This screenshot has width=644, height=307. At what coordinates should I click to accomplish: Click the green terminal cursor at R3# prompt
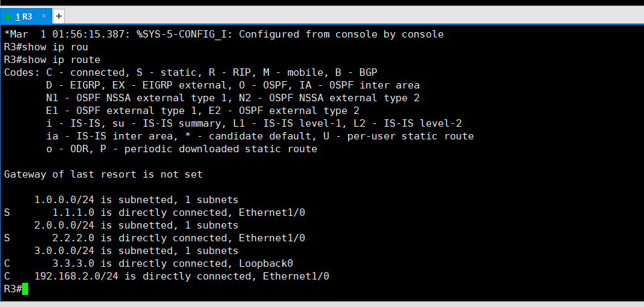25,289
